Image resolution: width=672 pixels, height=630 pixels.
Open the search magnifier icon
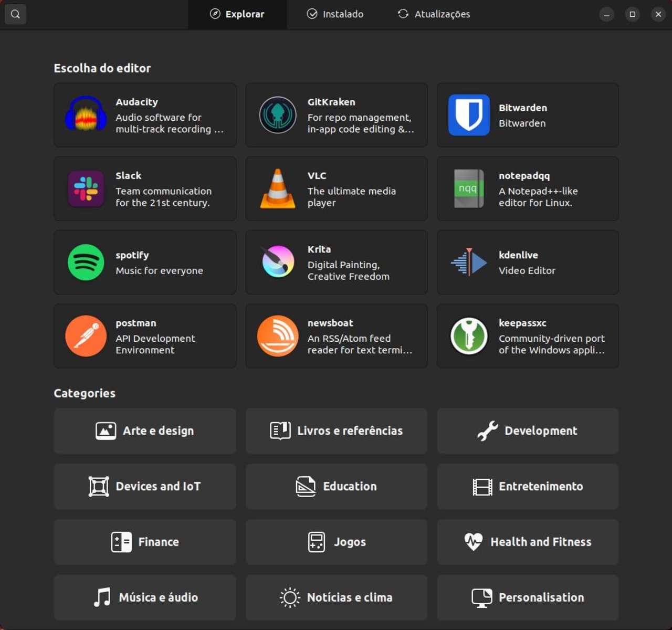(x=15, y=14)
